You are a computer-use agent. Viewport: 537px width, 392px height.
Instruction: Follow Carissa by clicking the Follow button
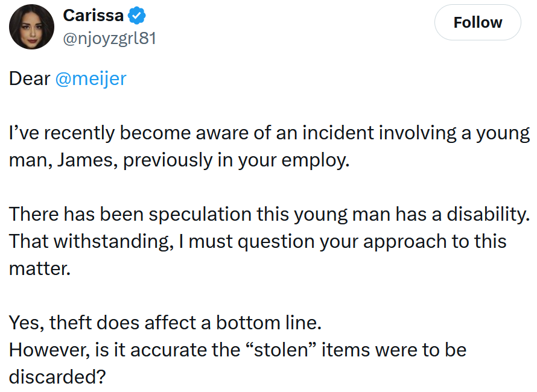(x=477, y=22)
